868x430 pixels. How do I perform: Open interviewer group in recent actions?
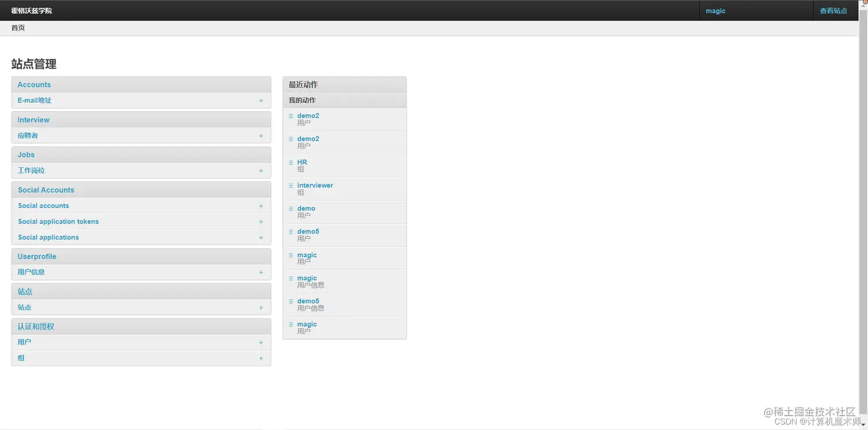coord(315,185)
